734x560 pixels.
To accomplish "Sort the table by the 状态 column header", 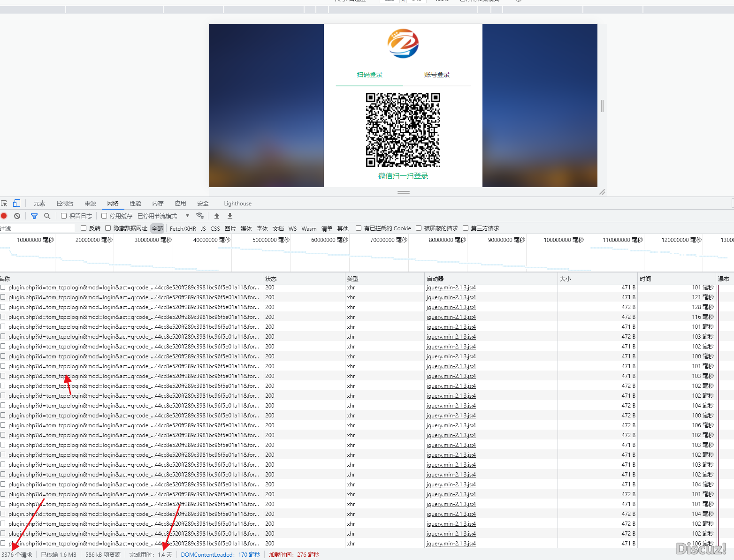I will pos(304,279).
